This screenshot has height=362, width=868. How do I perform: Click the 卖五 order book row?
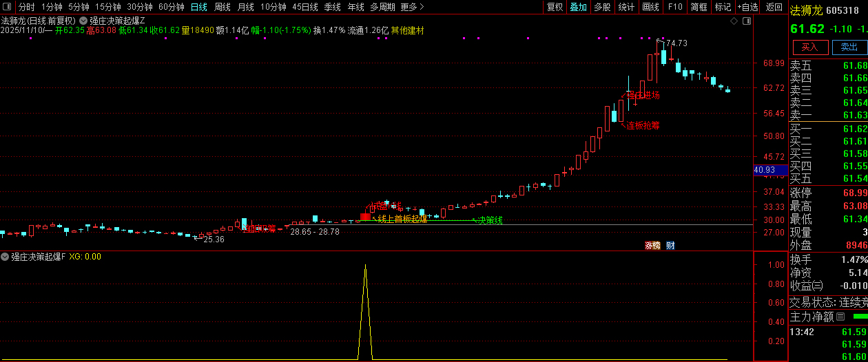(828, 65)
